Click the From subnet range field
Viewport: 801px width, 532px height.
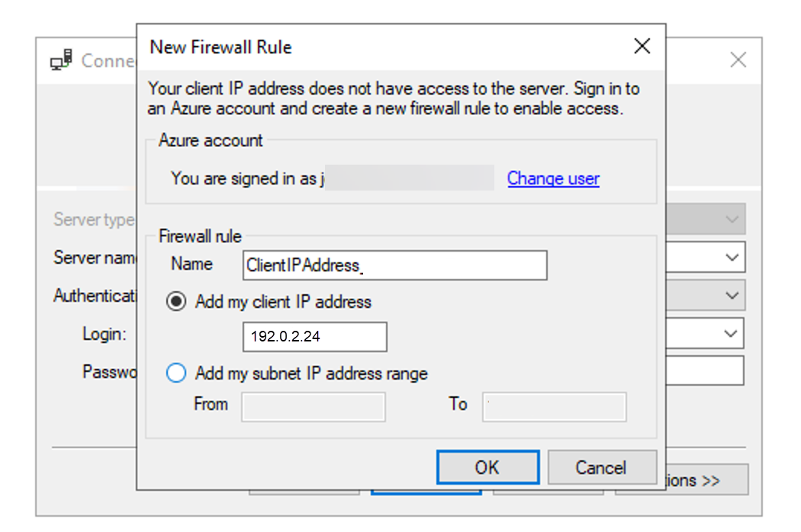(312, 407)
